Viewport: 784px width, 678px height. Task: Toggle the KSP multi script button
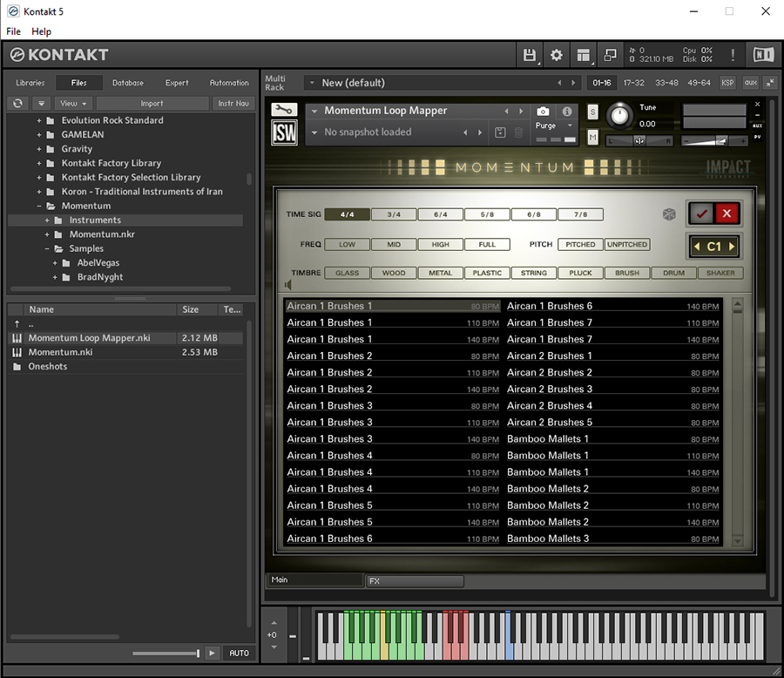(727, 83)
